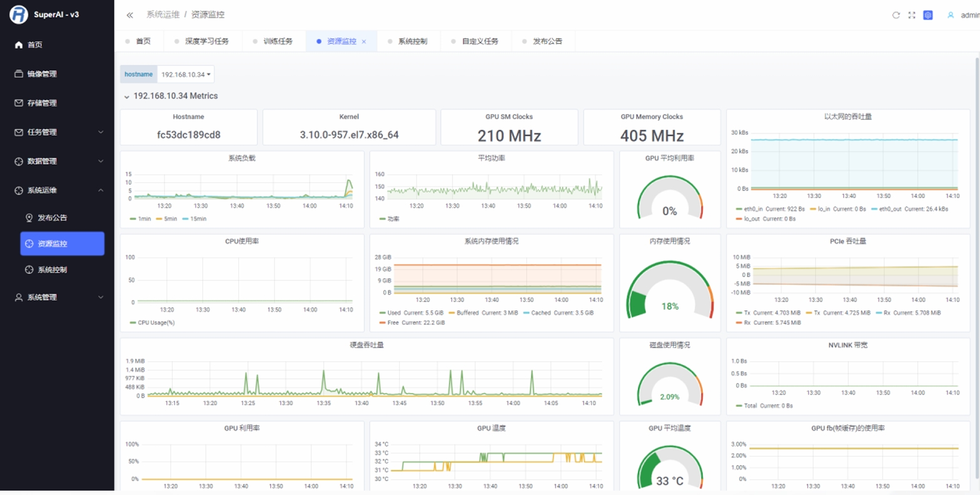The image size is (980, 495).
Task: Open the blue settings icon in the top bar
Action: click(x=928, y=15)
